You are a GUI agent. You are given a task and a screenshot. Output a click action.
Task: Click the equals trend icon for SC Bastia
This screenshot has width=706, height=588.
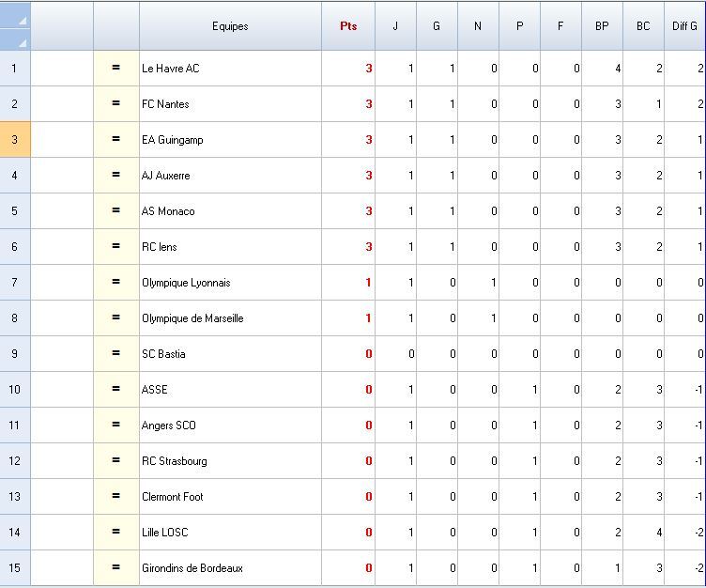[116, 353]
